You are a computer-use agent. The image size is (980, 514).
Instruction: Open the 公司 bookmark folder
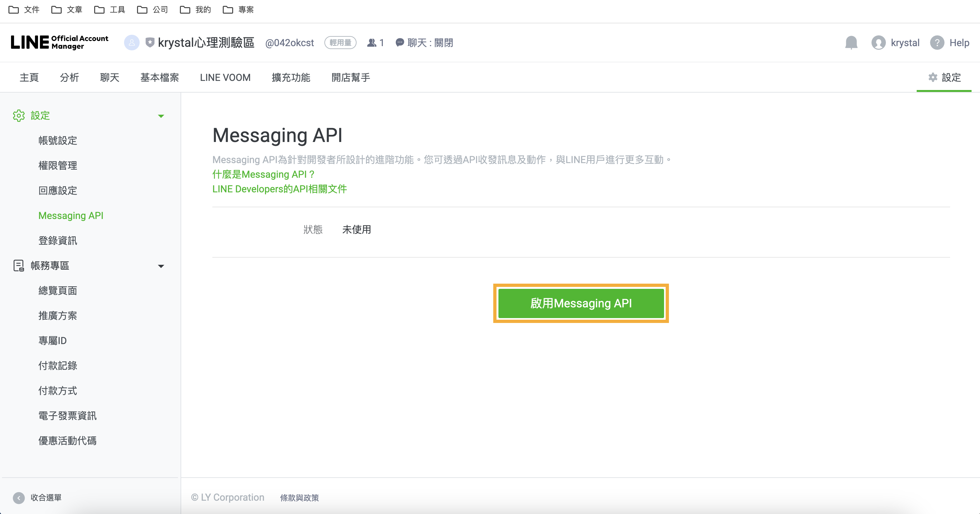(x=153, y=9)
